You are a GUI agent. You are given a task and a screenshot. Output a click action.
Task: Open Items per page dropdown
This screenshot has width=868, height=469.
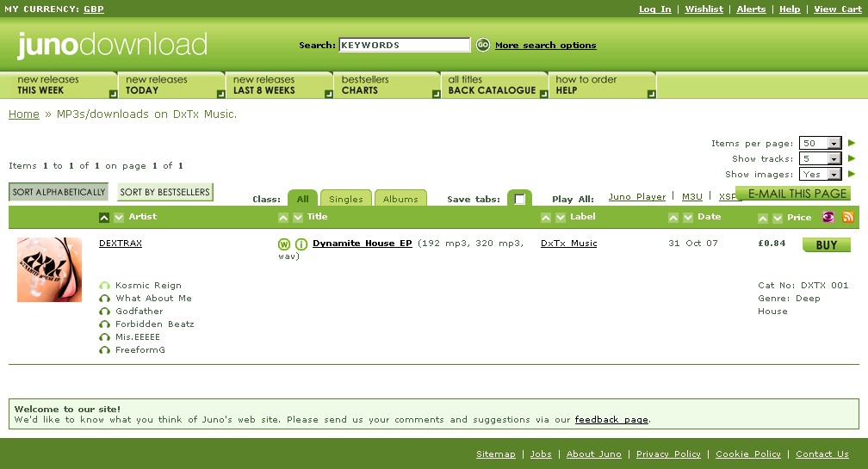[821, 143]
